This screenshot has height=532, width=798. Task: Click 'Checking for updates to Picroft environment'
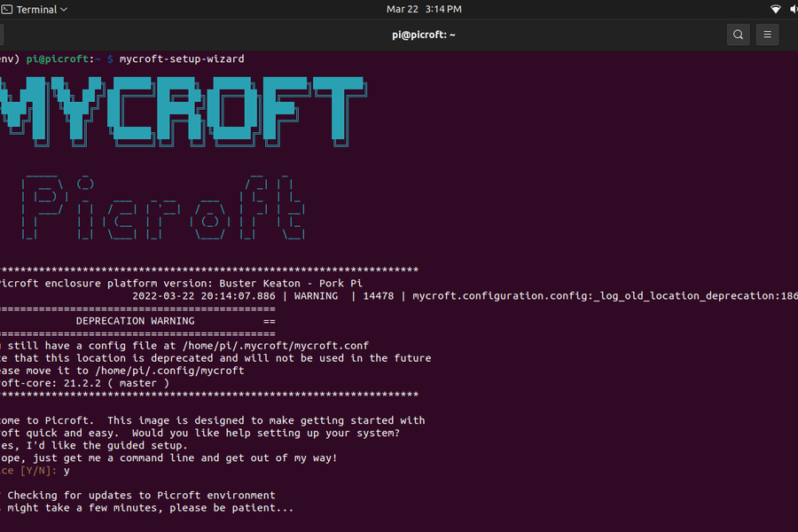141,496
